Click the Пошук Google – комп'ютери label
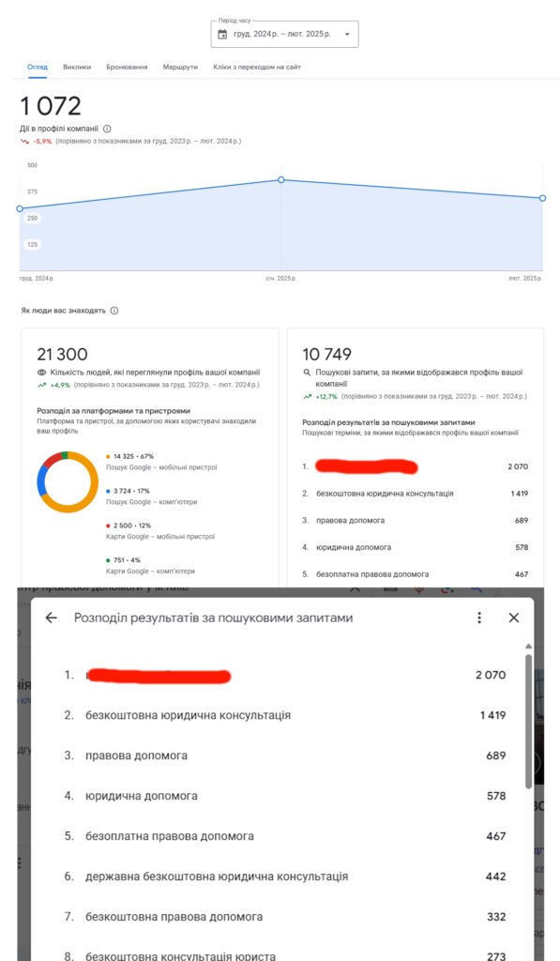This screenshot has height=961, width=560. coord(151,502)
